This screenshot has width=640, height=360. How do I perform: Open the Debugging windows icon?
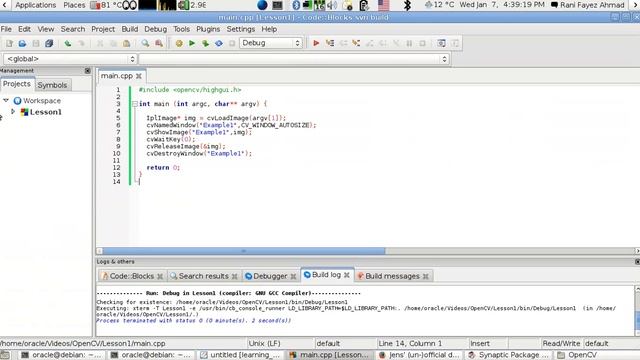click(x=441, y=43)
